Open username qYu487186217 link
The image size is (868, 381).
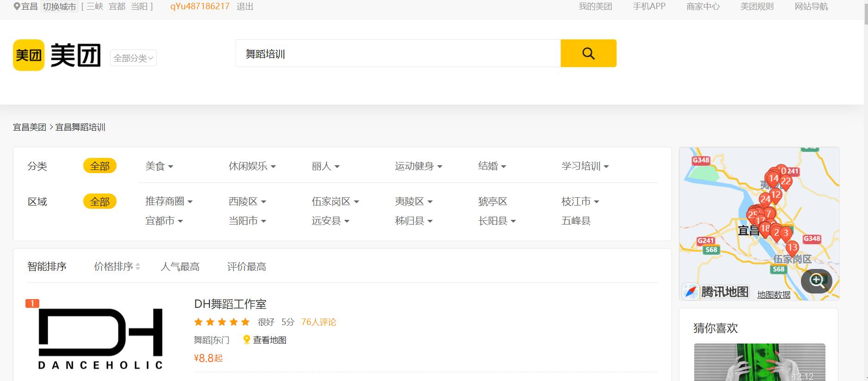pyautogui.click(x=200, y=6)
